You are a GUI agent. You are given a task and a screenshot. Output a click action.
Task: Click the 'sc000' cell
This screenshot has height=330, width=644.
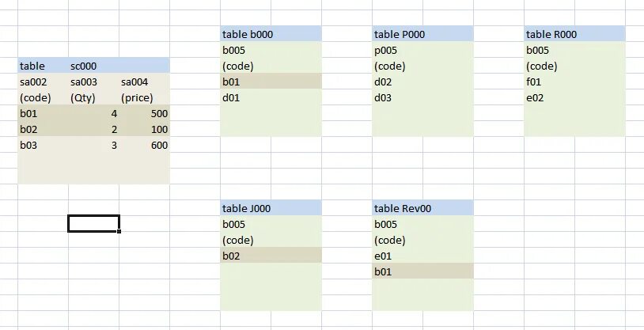pos(93,66)
